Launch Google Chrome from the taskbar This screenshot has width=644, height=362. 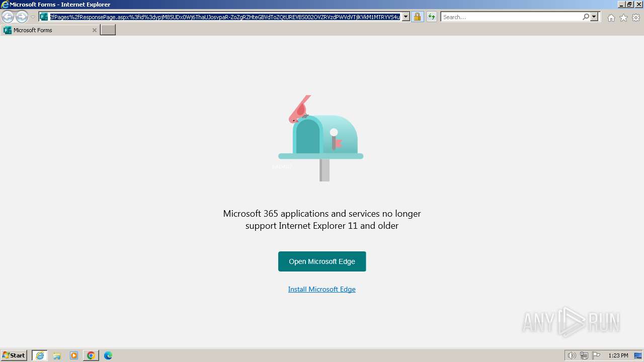91,355
